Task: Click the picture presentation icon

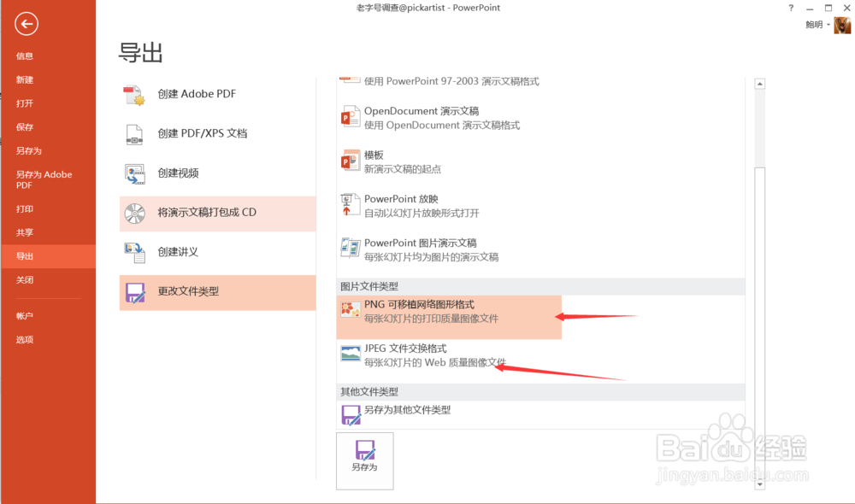Action: [x=350, y=249]
